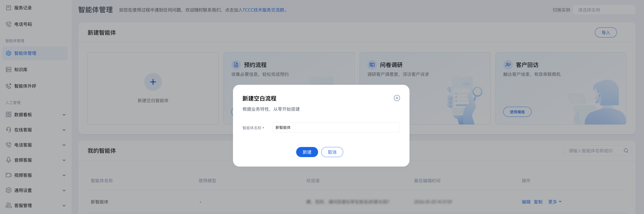This screenshot has height=214, width=644.
Task: Click the 客户回访 template icon
Action: tap(508, 65)
